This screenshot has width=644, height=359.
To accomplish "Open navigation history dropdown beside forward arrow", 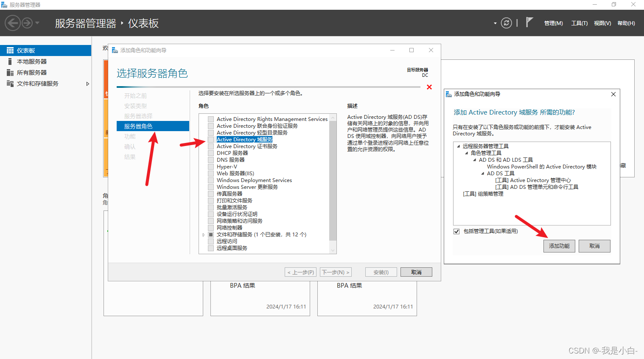I will pyautogui.click(x=37, y=23).
